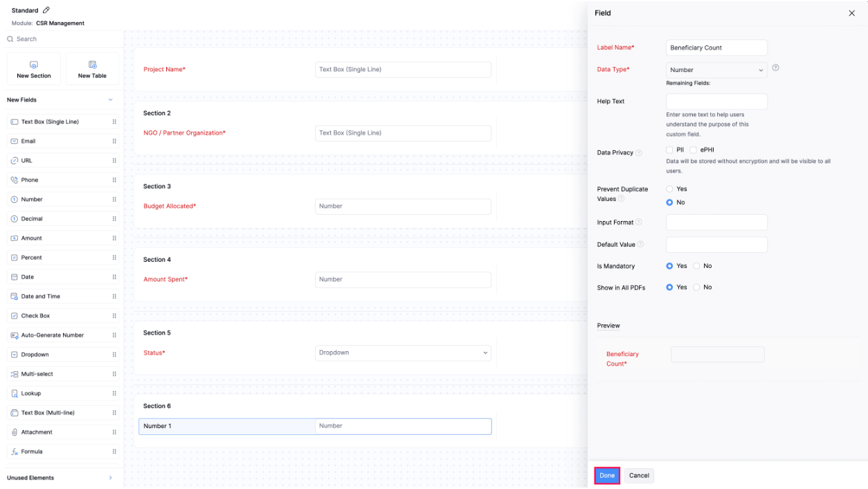Collapse the New Fields section

click(x=109, y=99)
